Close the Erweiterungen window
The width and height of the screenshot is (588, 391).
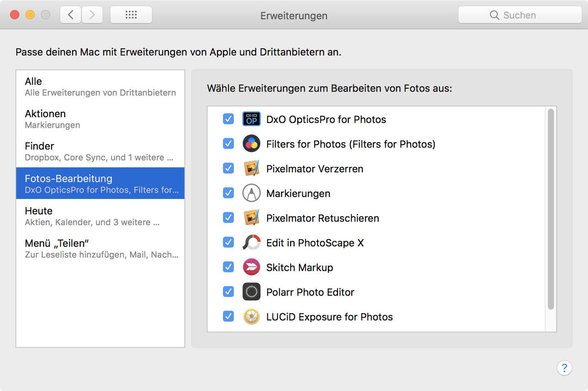(15, 15)
